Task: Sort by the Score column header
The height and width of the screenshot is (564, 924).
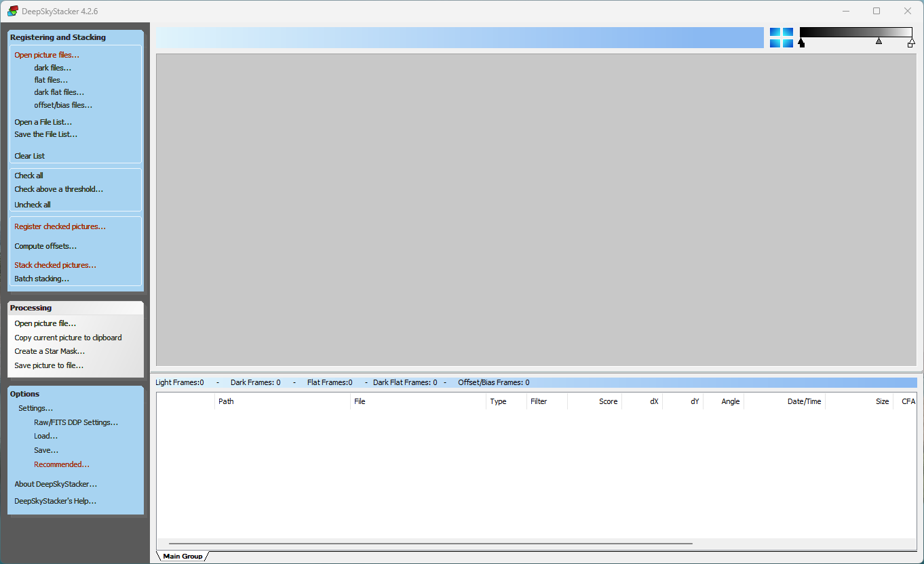Action: coord(595,401)
